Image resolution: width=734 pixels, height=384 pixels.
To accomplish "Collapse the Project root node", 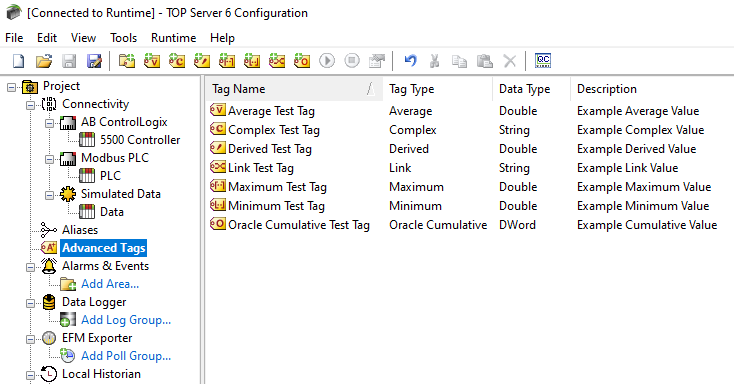I will coord(12,87).
